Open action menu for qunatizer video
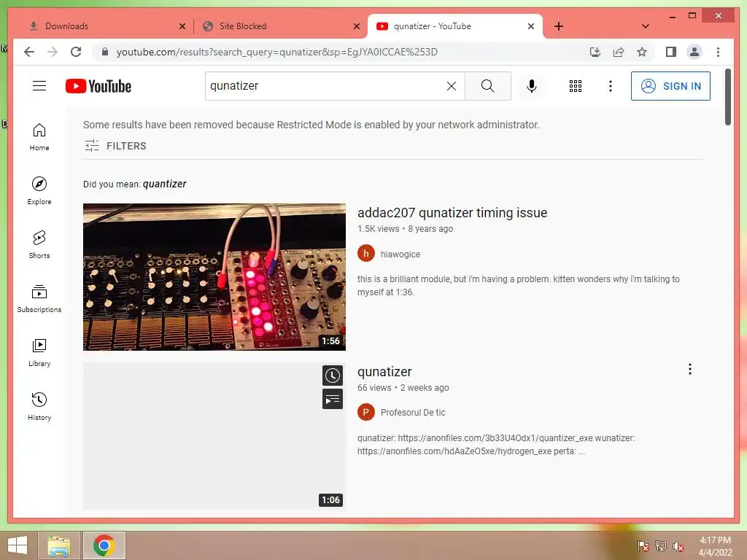This screenshot has height=560, width=747. (x=689, y=369)
